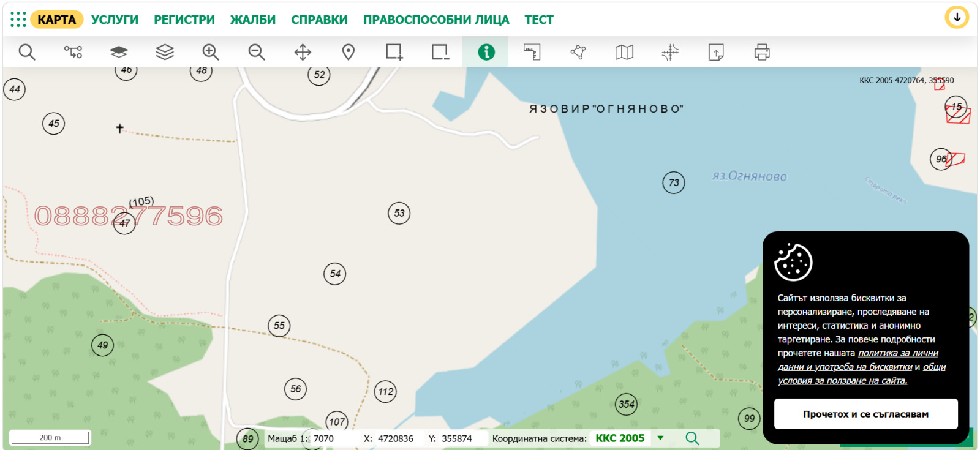Select the zoom in tool

211,52
